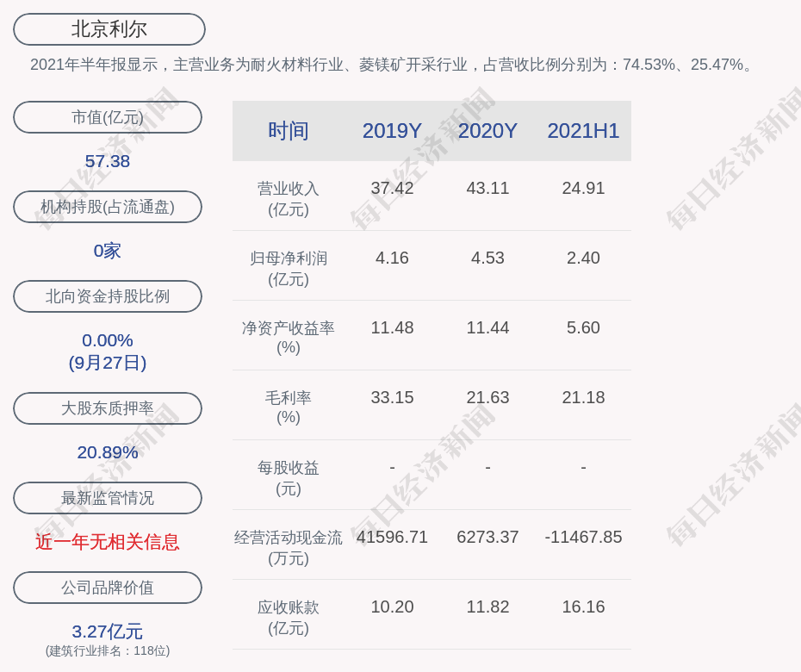The image size is (801, 672).
Task: Select the 57.38 market value figure
Action: (x=108, y=161)
